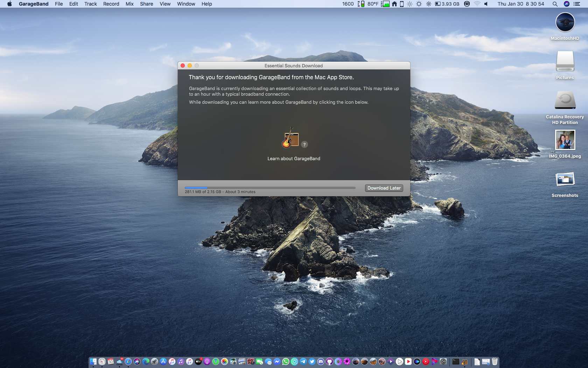Click the 80°F temperature status item
588x368 pixels.
pyautogui.click(x=373, y=4)
